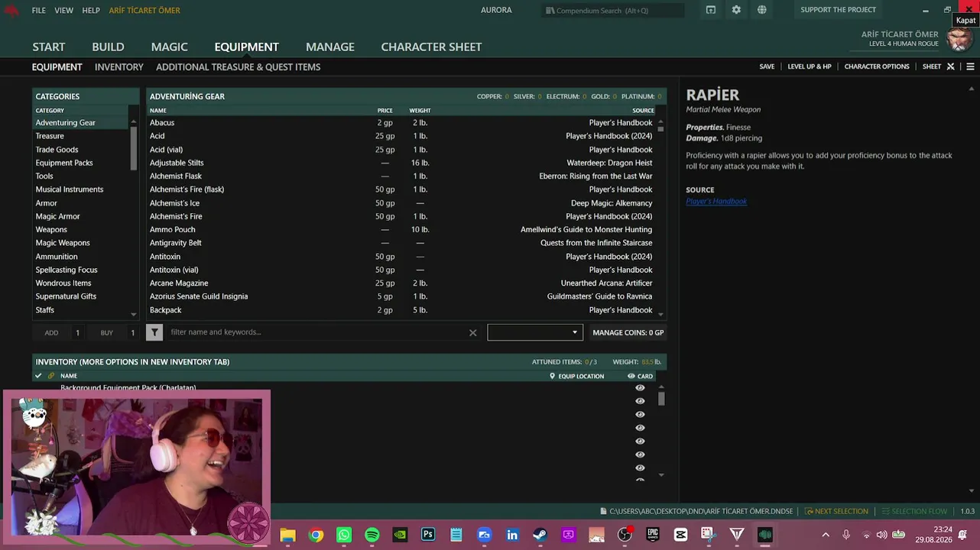Show hidden icons in the system tray

click(826, 535)
